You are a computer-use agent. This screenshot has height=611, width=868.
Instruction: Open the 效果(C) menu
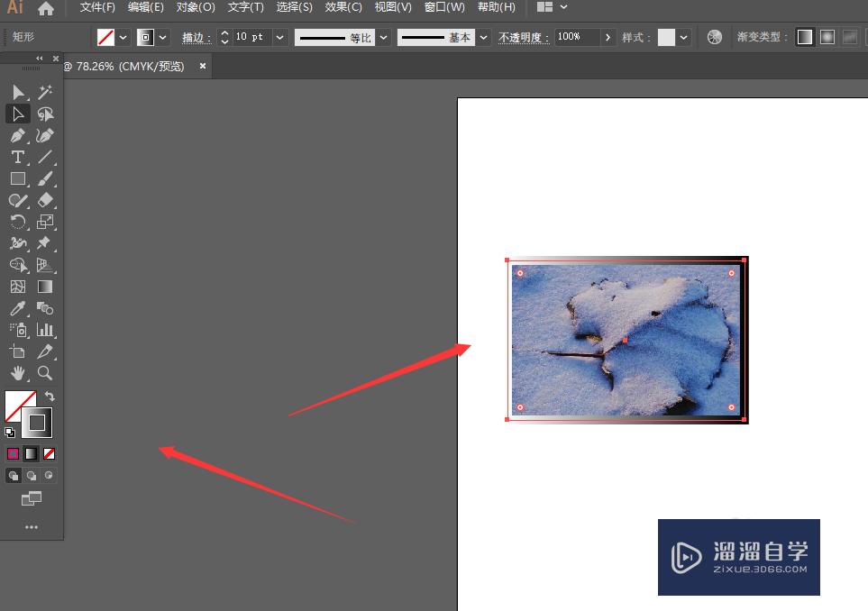coord(343,7)
